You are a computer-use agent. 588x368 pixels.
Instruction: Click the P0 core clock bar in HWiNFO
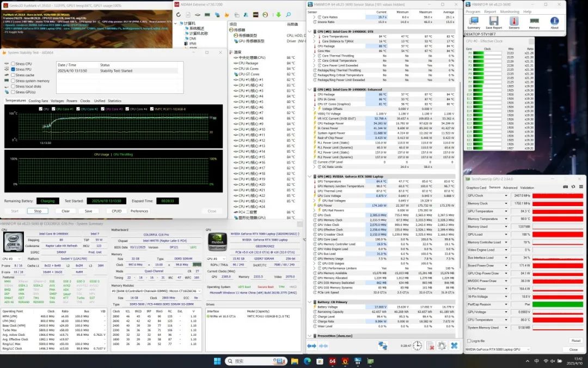tap(487, 53)
